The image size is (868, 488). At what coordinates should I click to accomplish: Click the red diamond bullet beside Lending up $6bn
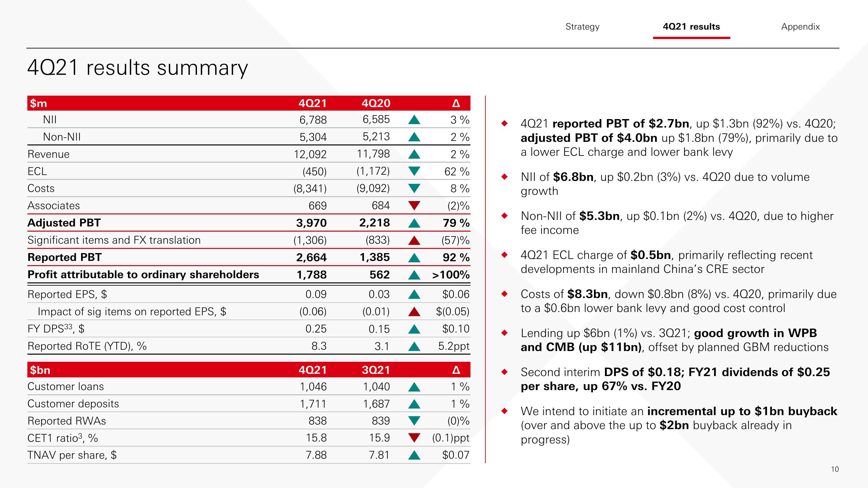click(504, 333)
